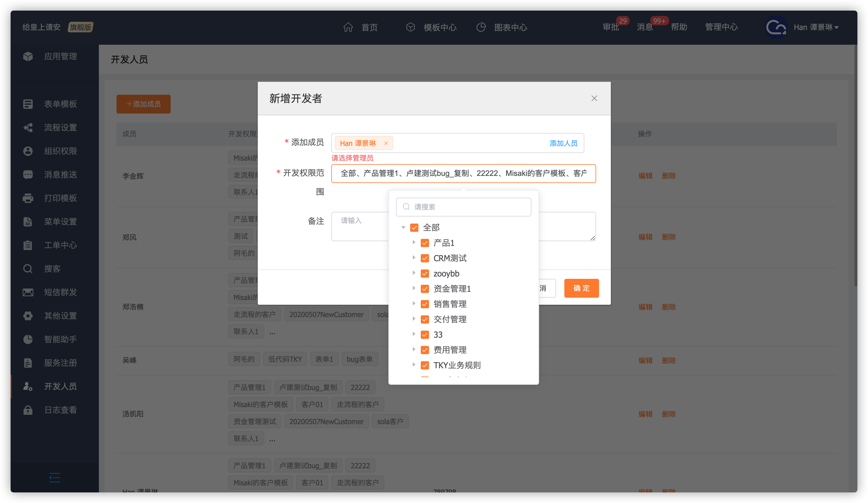Click the 图表中心 pie chart icon
868x503 pixels.
(481, 27)
